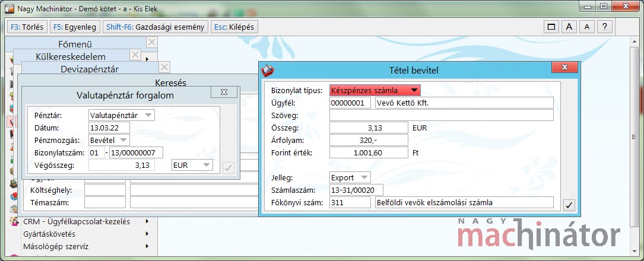The image size is (644, 261).
Task: Click the empty Szöveg field
Action: 442,115
